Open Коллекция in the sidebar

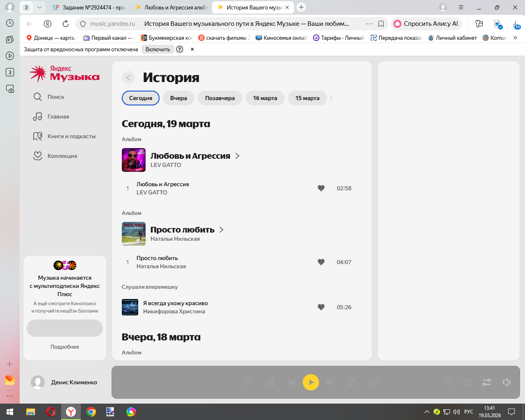(55, 156)
